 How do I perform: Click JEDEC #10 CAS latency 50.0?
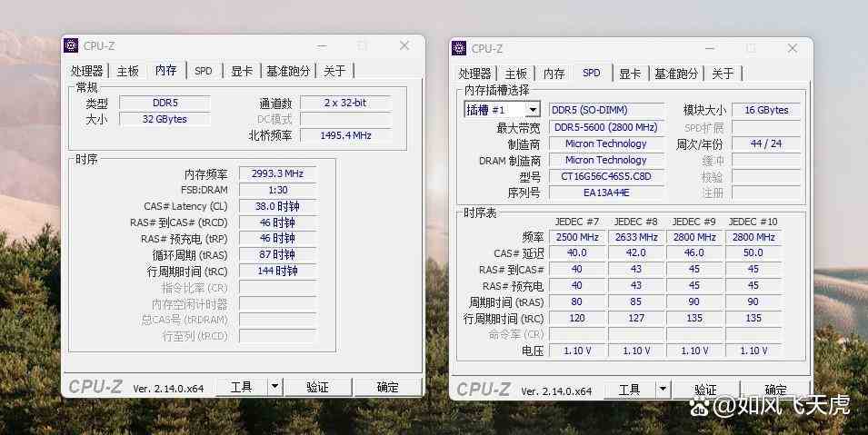[753, 253]
